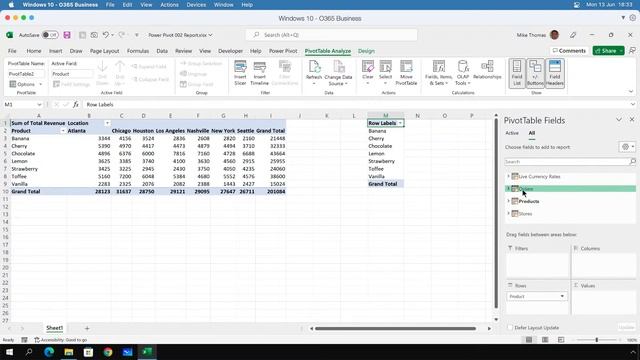640x360 pixels.
Task: Click the insert function fx icon
Action: click(x=76, y=104)
